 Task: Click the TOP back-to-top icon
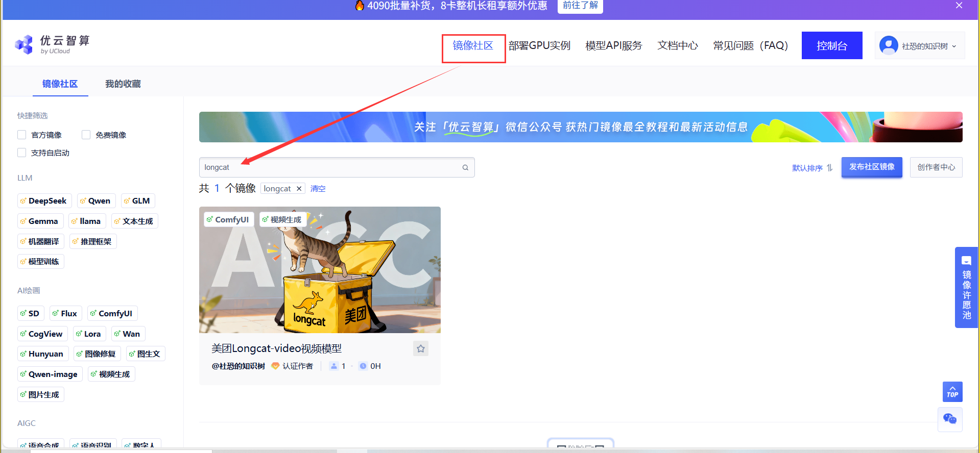pyautogui.click(x=952, y=392)
